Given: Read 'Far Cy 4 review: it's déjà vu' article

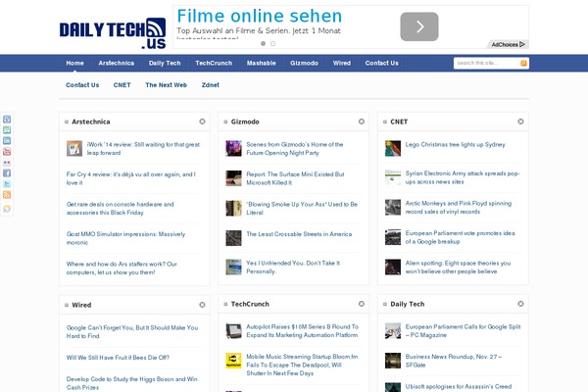Looking at the screenshot, I should (131, 178).
